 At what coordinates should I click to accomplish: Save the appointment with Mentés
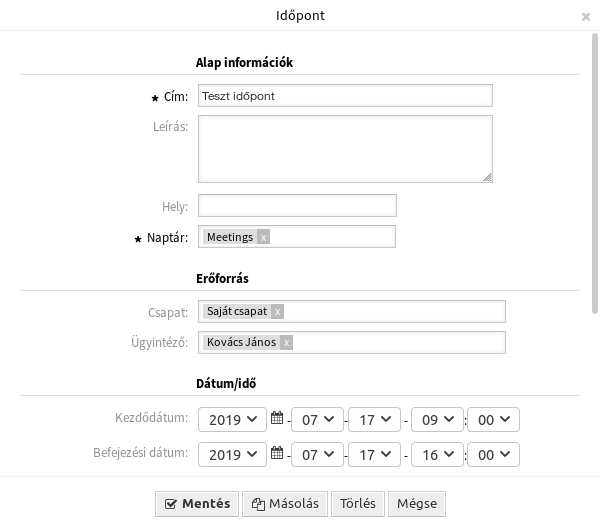197,504
